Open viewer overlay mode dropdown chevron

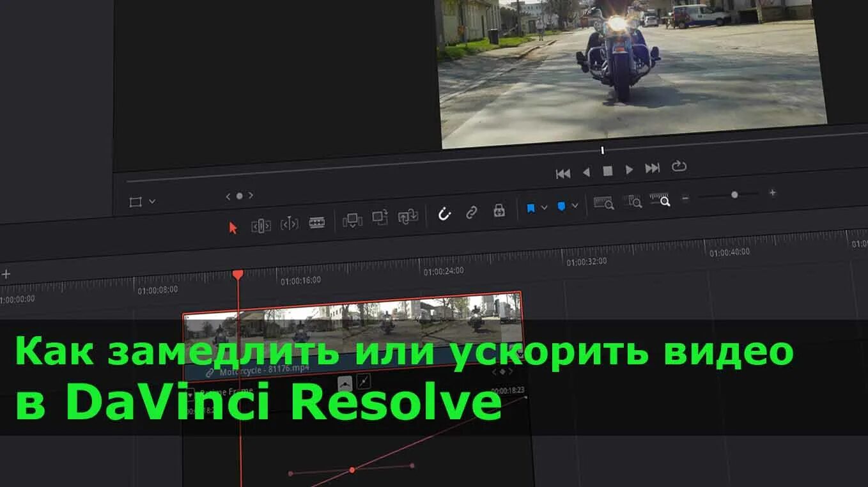click(x=152, y=201)
